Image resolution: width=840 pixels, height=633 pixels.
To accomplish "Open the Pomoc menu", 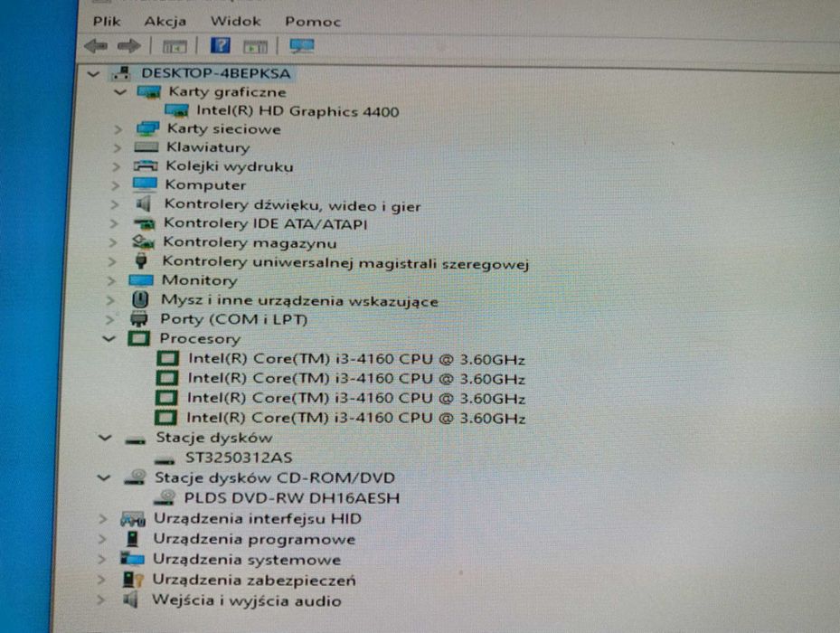I will point(313,22).
